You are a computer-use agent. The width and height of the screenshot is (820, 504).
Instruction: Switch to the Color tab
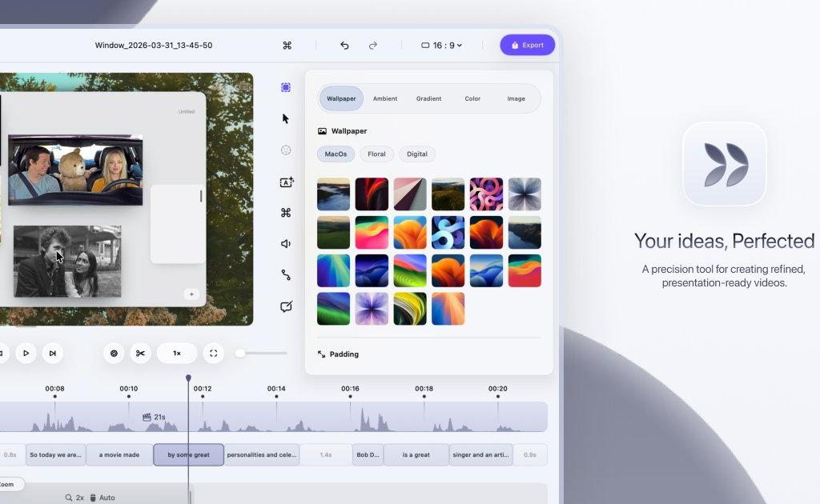[472, 98]
